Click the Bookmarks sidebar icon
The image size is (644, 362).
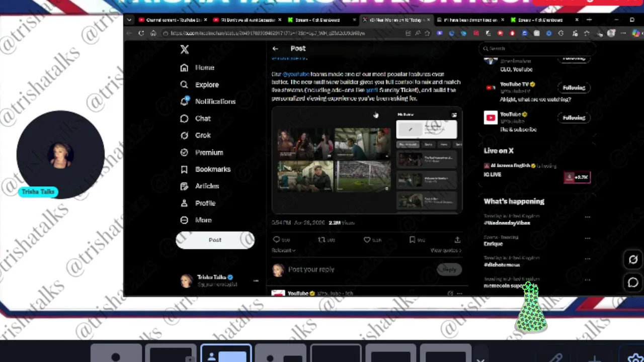(x=184, y=169)
